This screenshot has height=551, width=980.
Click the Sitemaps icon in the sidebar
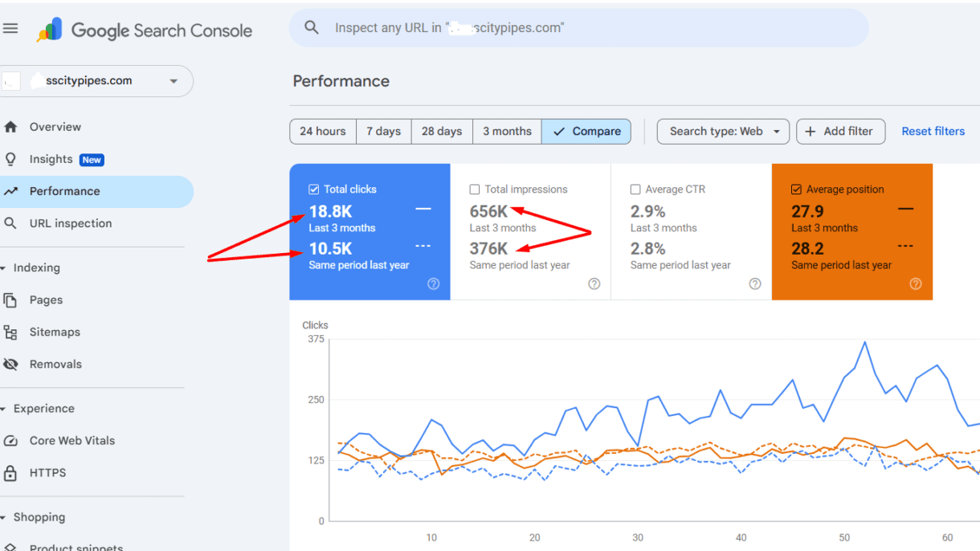[x=10, y=332]
